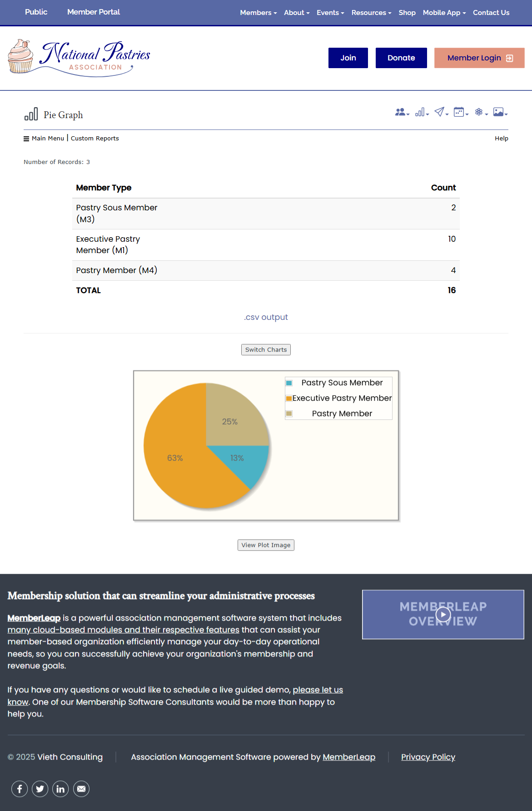Switch to the Public view
Screen dimensions: 532x811
point(36,12)
